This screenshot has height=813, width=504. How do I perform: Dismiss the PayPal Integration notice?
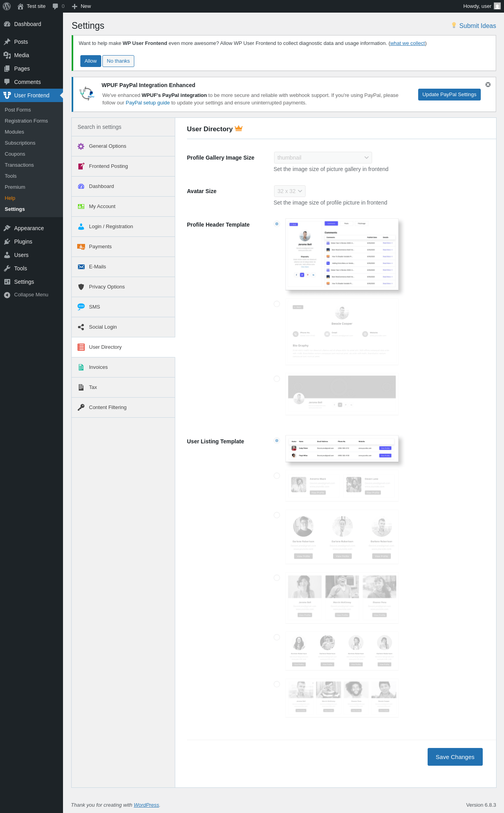(488, 85)
